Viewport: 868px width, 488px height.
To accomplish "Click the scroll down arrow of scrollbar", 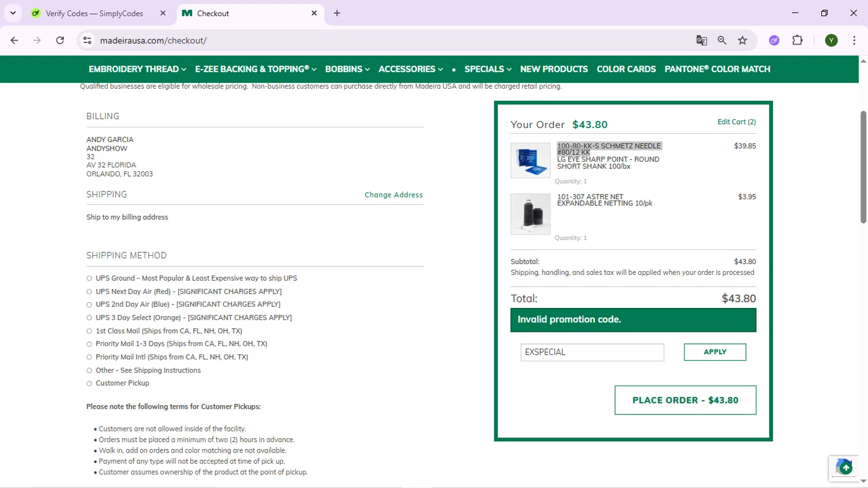I will pyautogui.click(x=863, y=481).
